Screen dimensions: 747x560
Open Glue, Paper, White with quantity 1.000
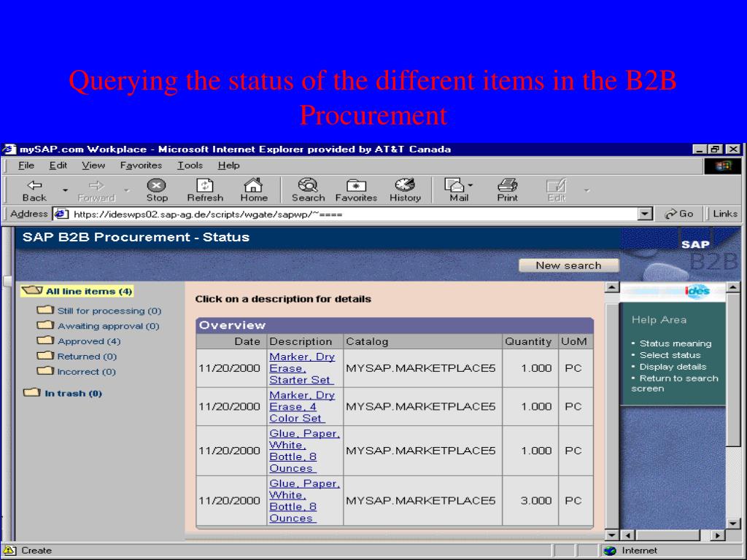[304, 451]
